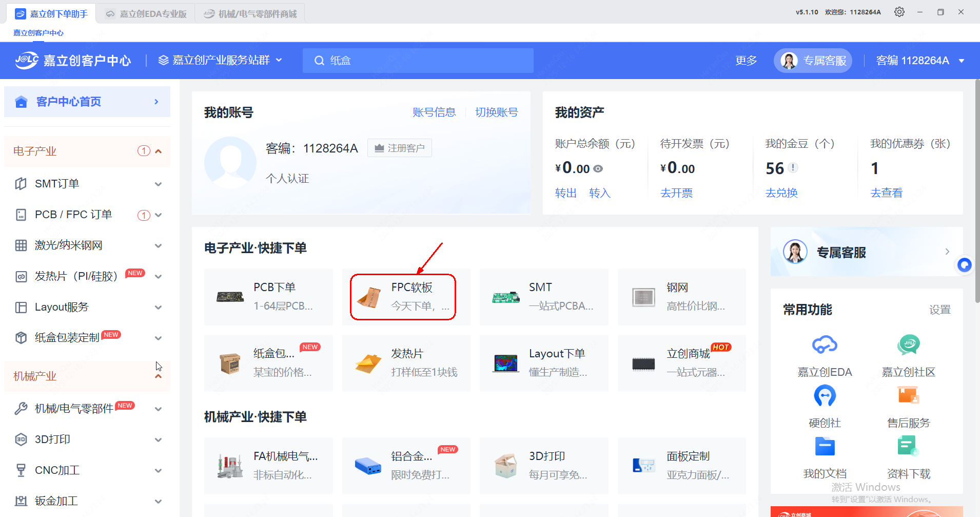Switch to 机械/电气零部件商城 tab
This screenshot has width=980, height=517.
pyautogui.click(x=251, y=14)
